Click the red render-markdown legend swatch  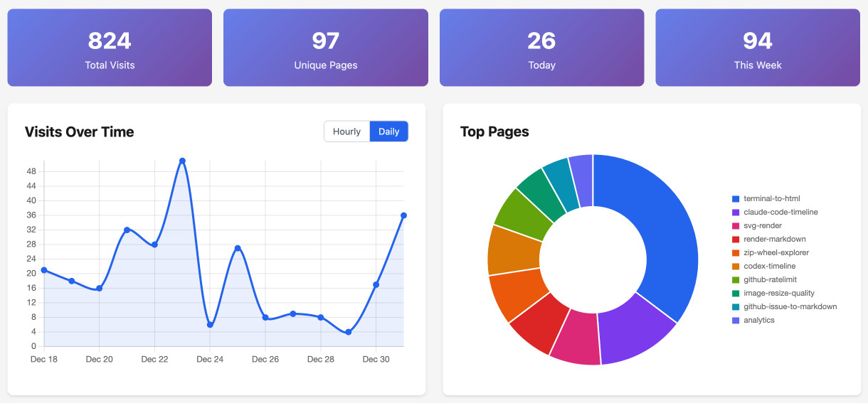tap(736, 240)
